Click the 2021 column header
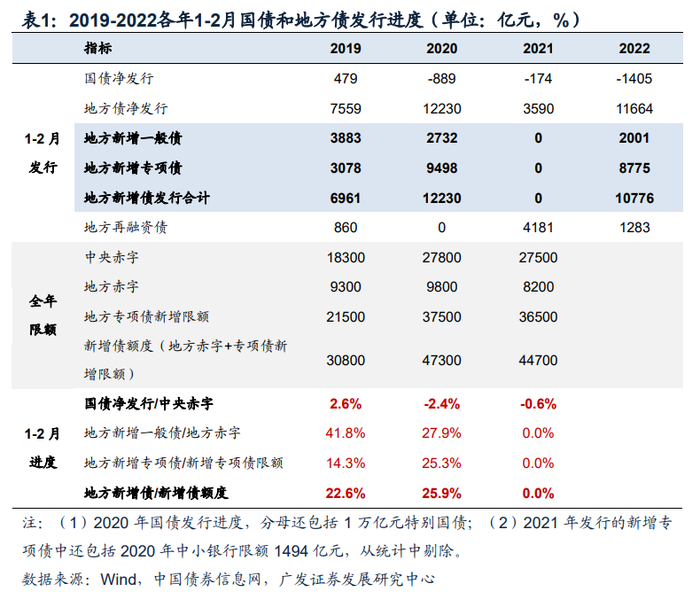Image resolution: width=700 pixels, height=600 pixels. tap(538, 48)
